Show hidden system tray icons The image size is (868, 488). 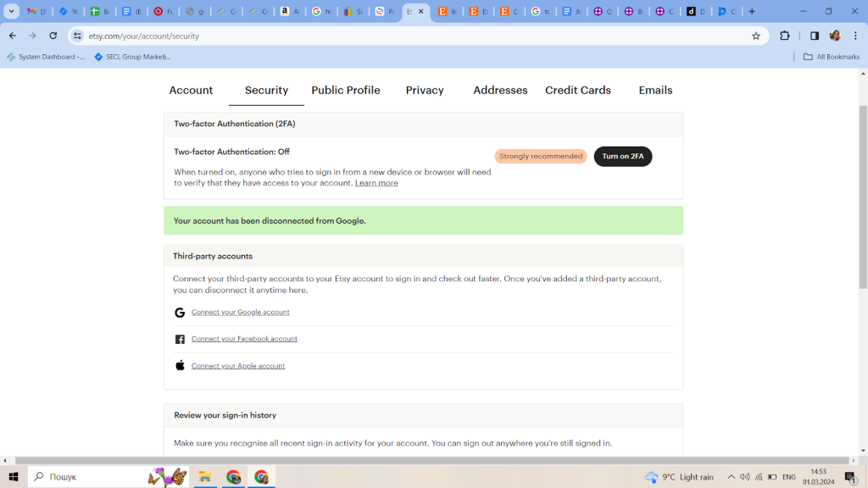731,477
